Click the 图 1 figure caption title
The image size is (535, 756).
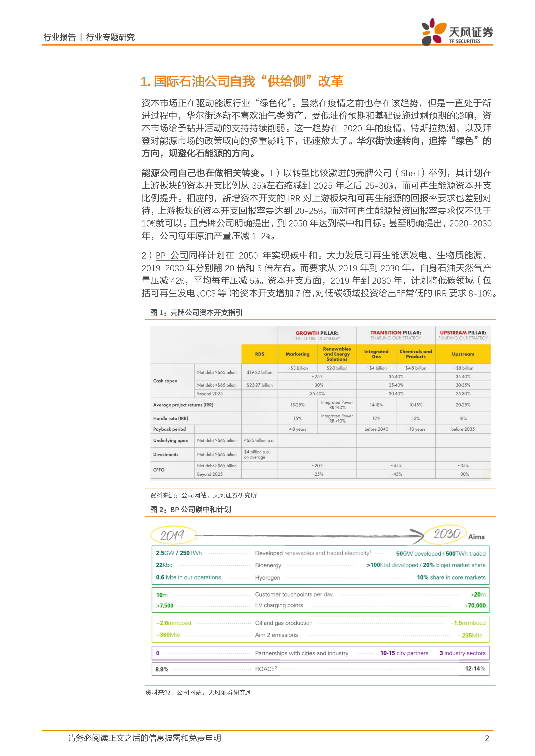point(196,312)
